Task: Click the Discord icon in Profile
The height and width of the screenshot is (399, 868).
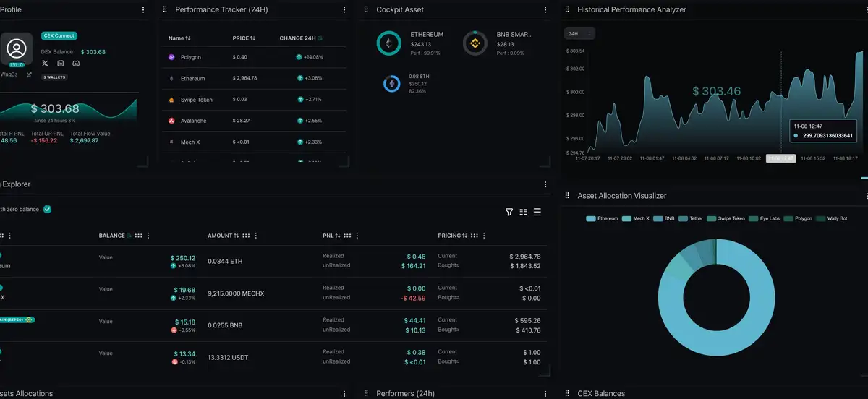Action: pyautogui.click(x=76, y=64)
